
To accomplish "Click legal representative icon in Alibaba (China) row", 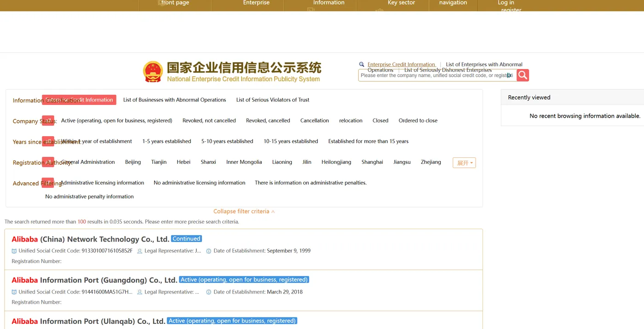I will tap(140, 251).
